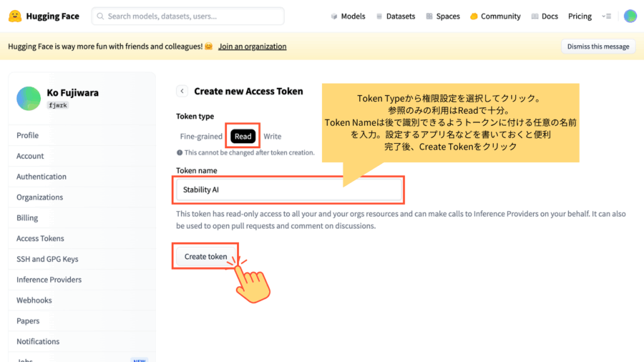
Task: Dismiss the organization banner message
Action: click(x=597, y=47)
